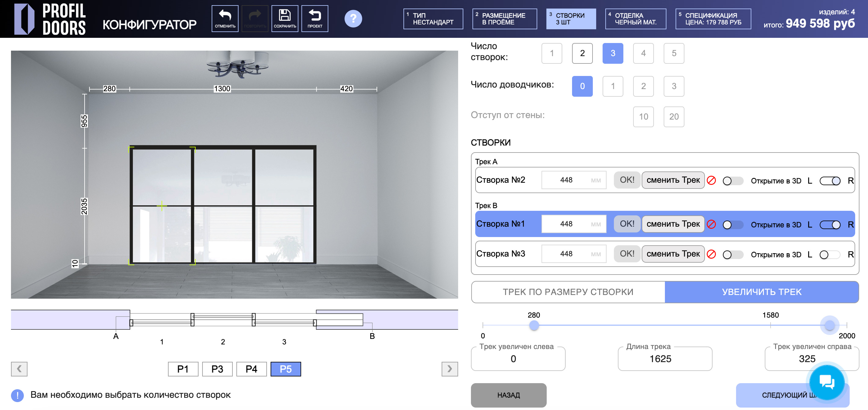The height and width of the screenshot is (410, 868).
Task: Click the Undo (Отменить) icon
Action: (x=225, y=19)
